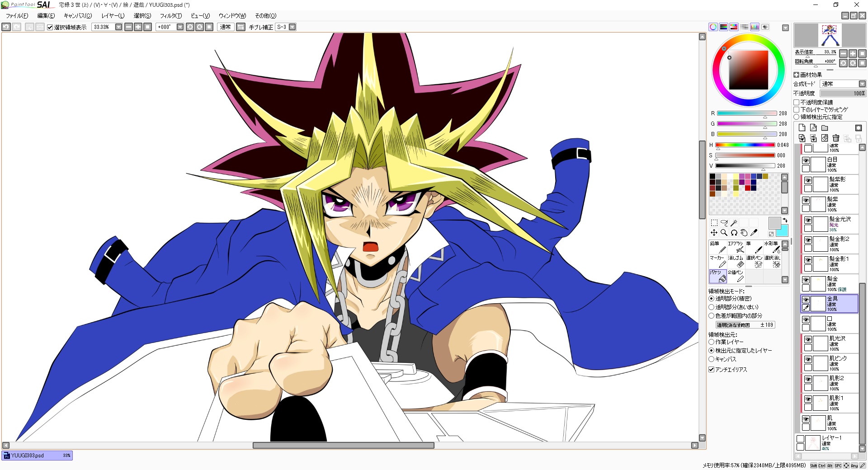Open the color panel options dropdown arrow
The width and height of the screenshot is (868, 470).
pos(785,28)
